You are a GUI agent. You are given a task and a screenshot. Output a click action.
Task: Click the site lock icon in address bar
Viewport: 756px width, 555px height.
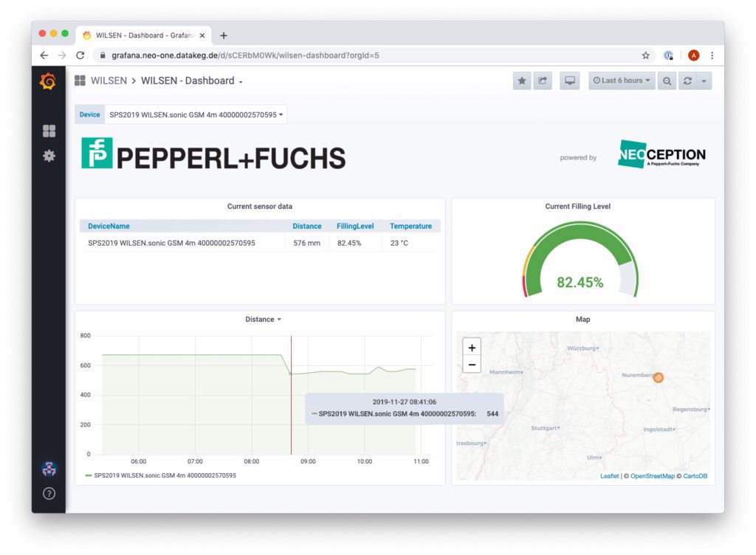pos(102,55)
